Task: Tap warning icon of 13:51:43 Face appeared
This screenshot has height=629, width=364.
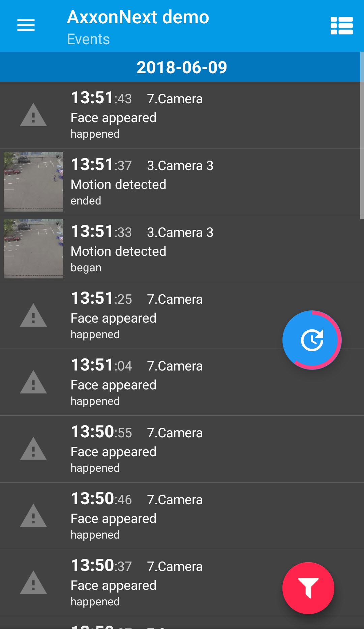Action: [33, 115]
